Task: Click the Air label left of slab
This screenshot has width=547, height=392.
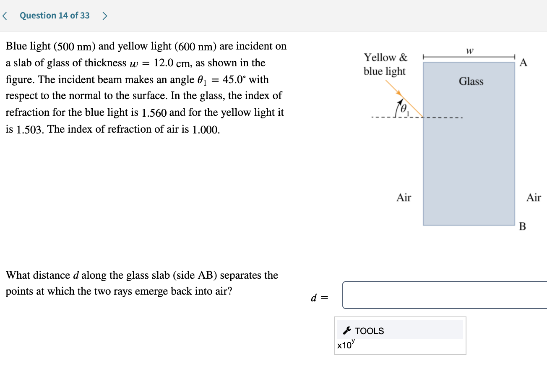Action: click(404, 197)
